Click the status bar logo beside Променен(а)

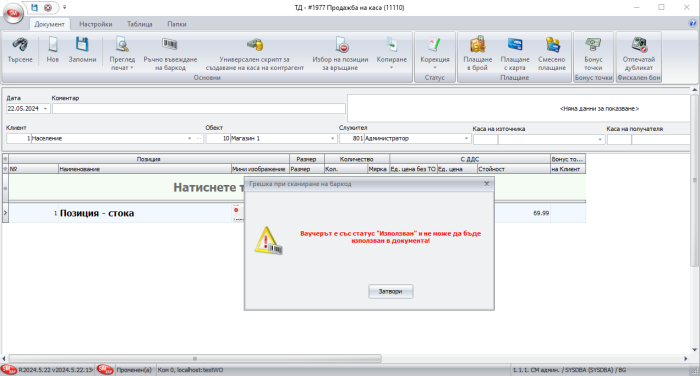click(x=105, y=370)
